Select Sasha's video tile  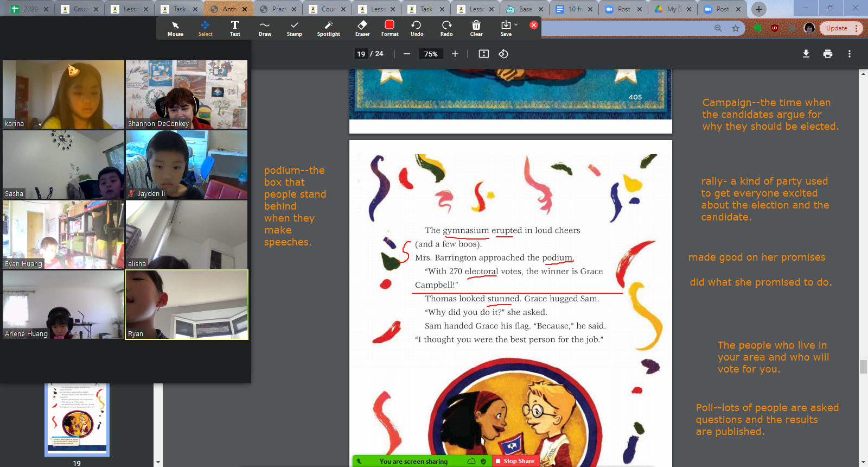tap(63, 165)
